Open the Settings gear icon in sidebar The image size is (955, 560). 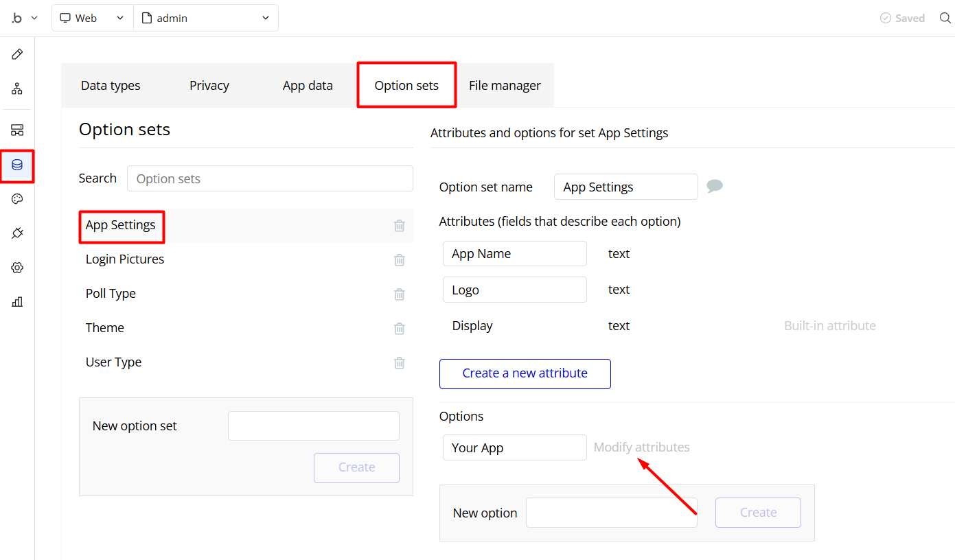coord(17,268)
